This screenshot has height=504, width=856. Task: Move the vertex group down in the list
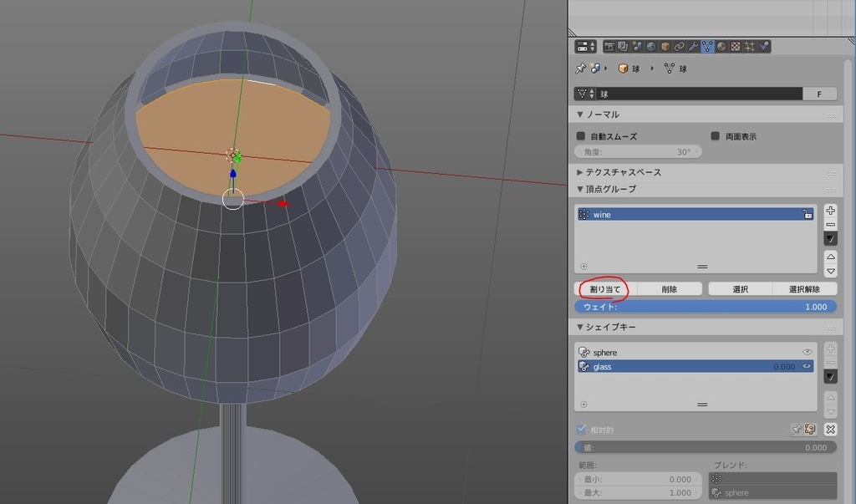coord(830,271)
